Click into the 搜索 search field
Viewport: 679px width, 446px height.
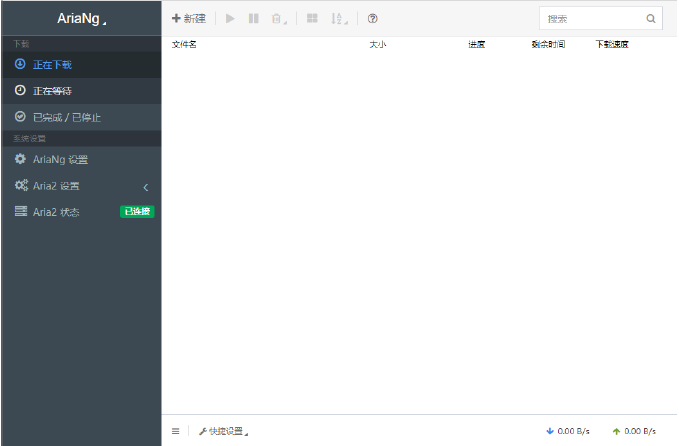pos(590,18)
